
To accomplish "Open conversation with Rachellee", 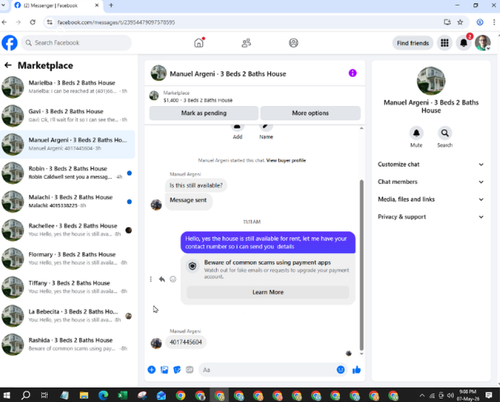I will [68, 230].
